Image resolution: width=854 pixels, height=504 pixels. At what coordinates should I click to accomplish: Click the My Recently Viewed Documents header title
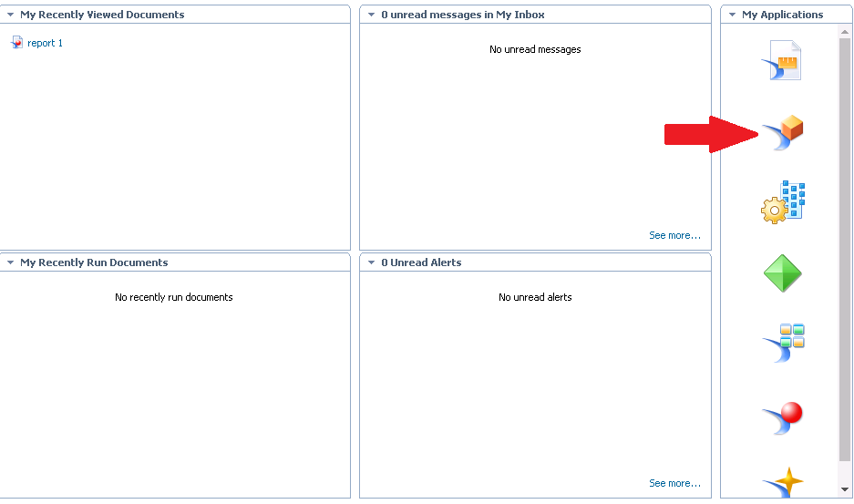(x=102, y=15)
